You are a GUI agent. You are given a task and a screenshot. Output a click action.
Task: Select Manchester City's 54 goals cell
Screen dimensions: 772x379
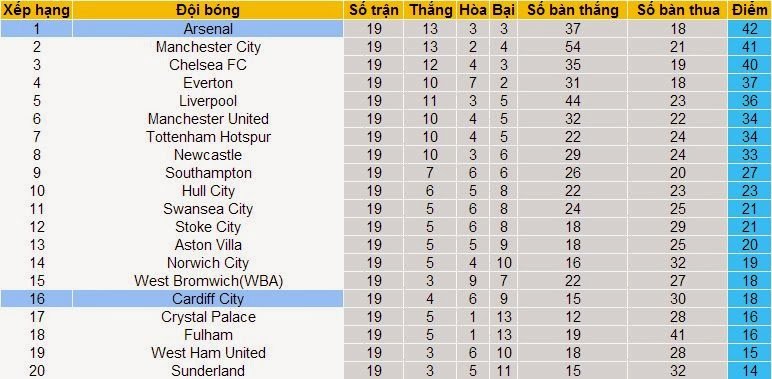[573, 47]
